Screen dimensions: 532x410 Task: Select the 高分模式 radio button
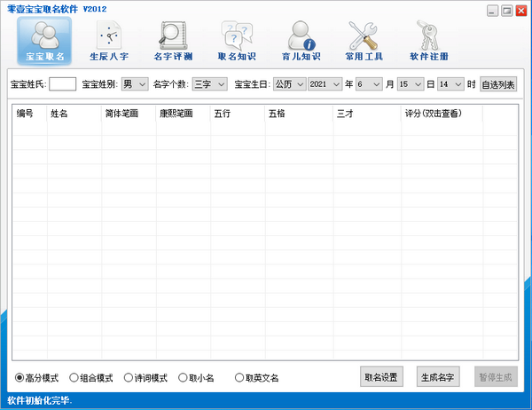point(20,377)
